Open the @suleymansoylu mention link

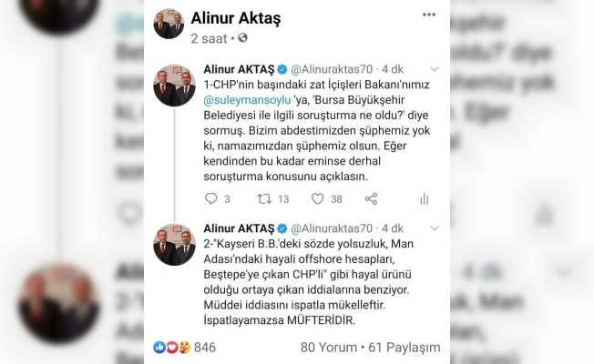248,100
